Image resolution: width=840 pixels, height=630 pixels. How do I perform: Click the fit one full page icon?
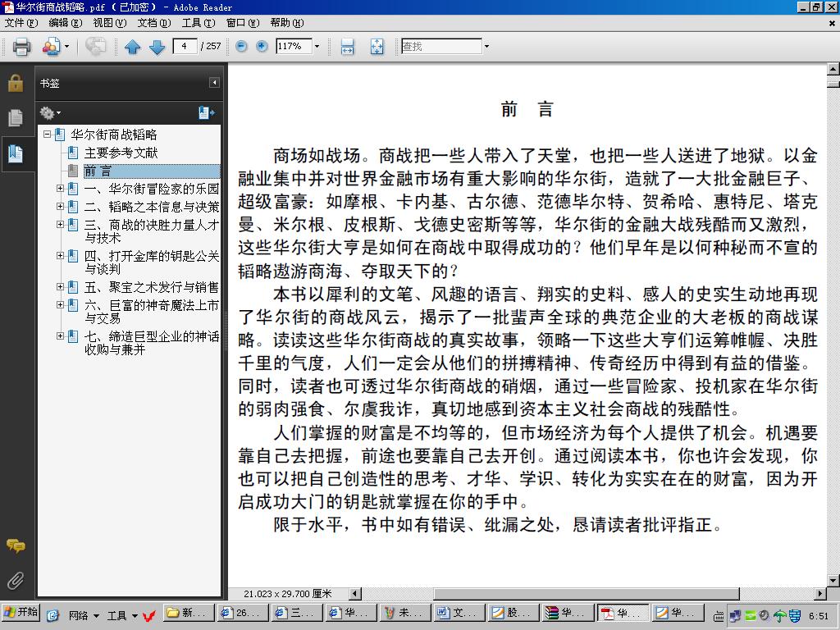[x=377, y=47]
